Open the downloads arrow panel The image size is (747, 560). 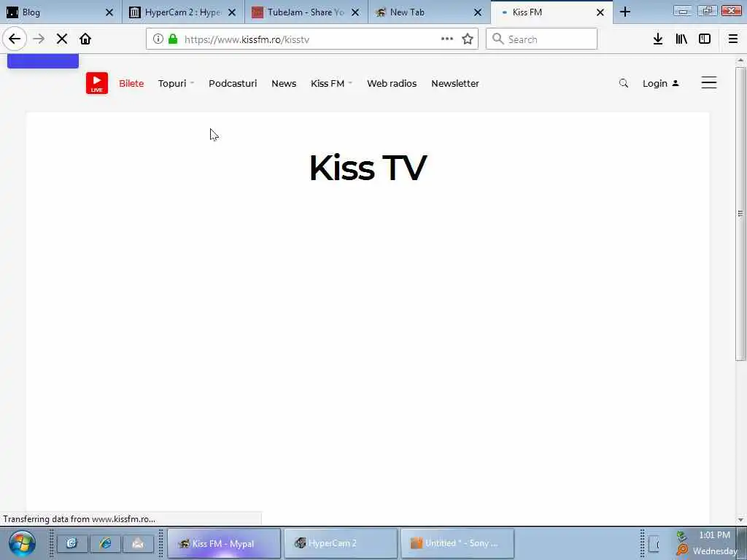(658, 39)
